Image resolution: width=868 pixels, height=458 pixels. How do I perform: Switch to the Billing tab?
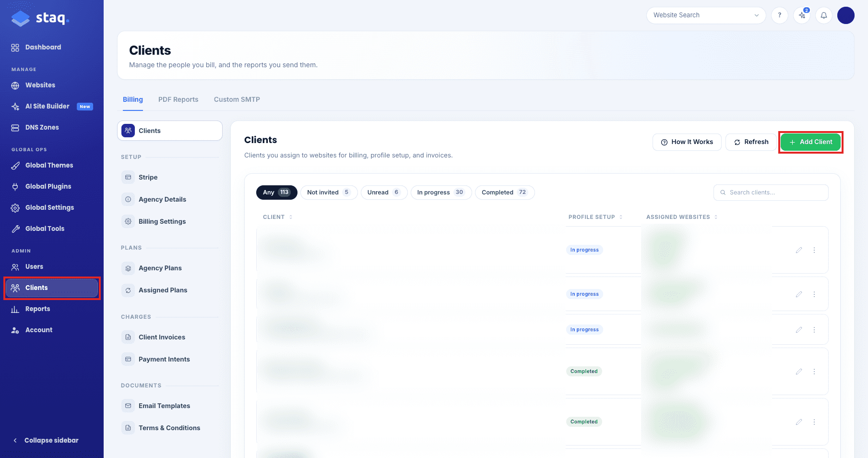[133, 99]
